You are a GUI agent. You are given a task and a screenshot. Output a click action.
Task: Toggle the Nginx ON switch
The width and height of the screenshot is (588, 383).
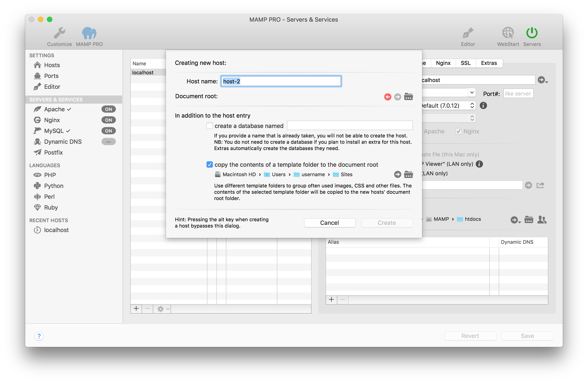[108, 120]
